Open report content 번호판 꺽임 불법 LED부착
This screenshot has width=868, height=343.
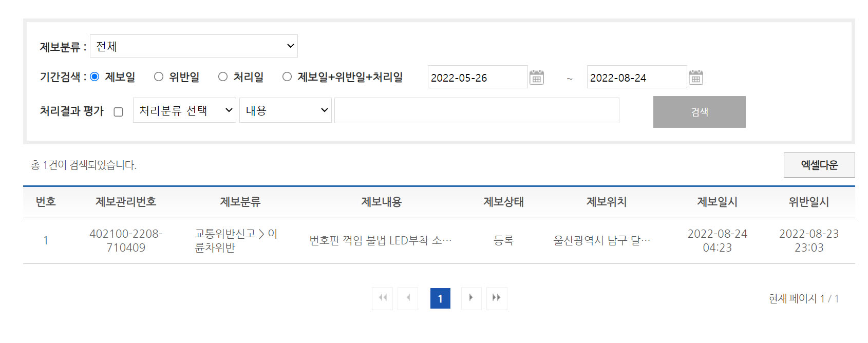click(x=381, y=240)
